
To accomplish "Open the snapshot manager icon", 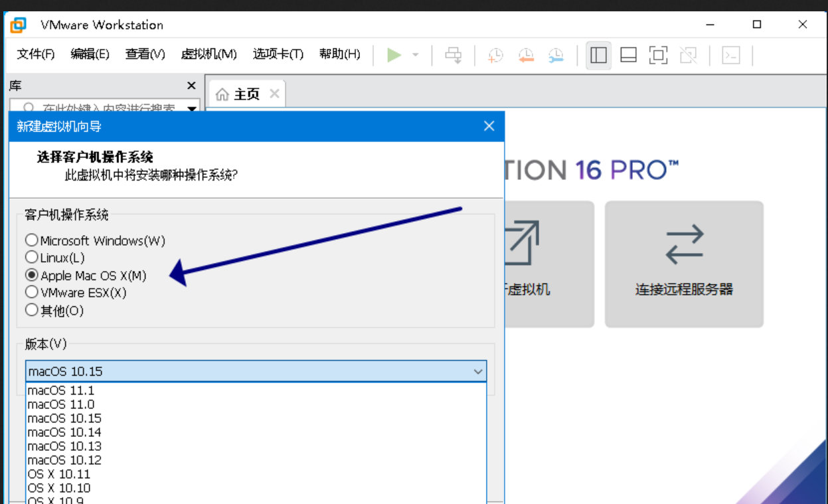I will tap(556, 55).
